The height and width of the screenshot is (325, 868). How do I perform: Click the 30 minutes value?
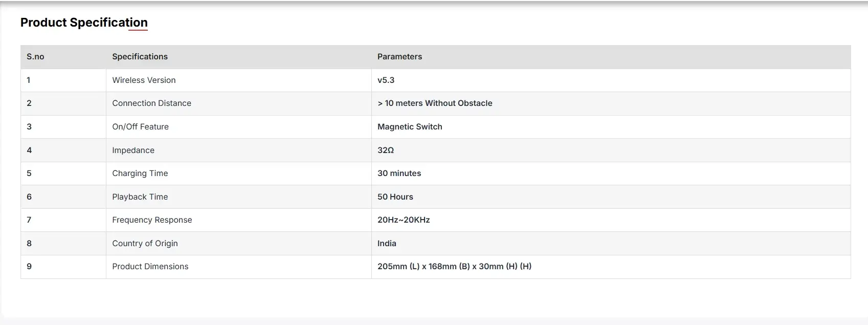pyautogui.click(x=399, y=174)
